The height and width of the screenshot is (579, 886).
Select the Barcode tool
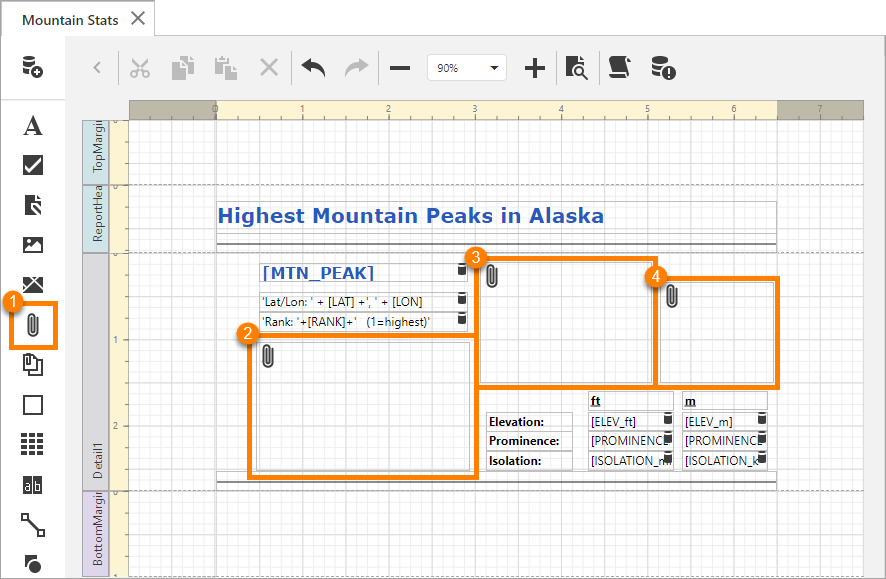(x=33, y=485)
